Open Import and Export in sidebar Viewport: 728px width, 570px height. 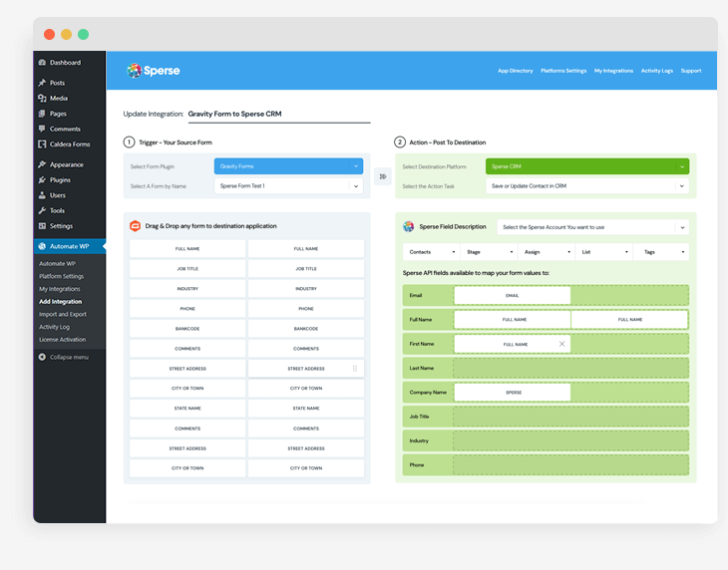click(x=63, y=314)
